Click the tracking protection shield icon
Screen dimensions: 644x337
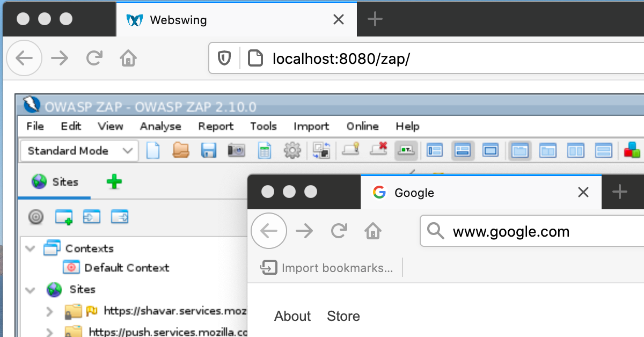pos(224,58)
